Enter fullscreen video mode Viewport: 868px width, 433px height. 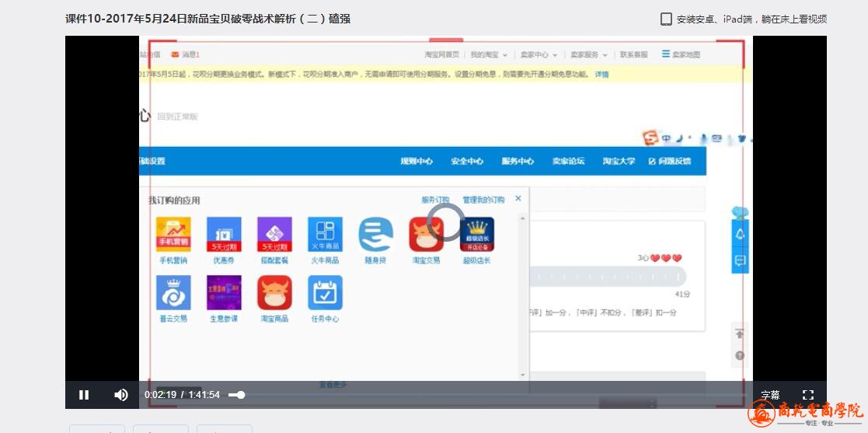pyautogui.click(x=807, y=395)
